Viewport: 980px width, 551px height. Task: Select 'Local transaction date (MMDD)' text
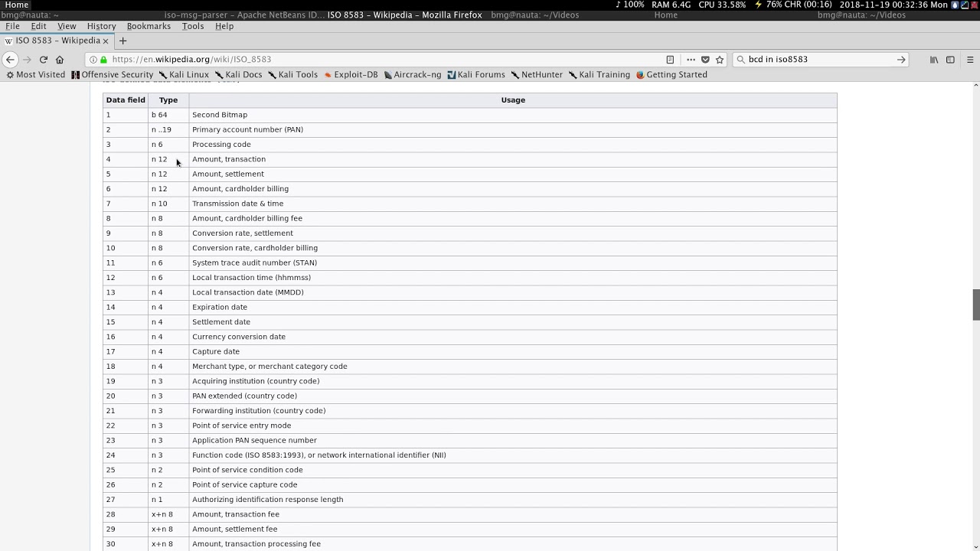pos(248,292)
